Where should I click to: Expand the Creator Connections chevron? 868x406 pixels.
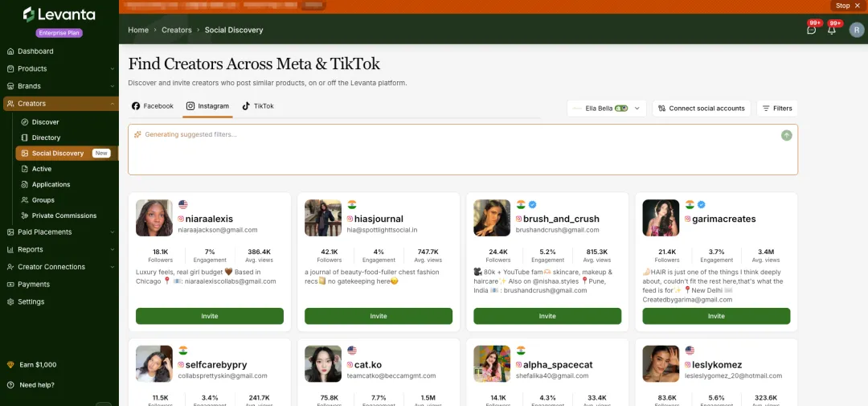[x=112, y=267]
